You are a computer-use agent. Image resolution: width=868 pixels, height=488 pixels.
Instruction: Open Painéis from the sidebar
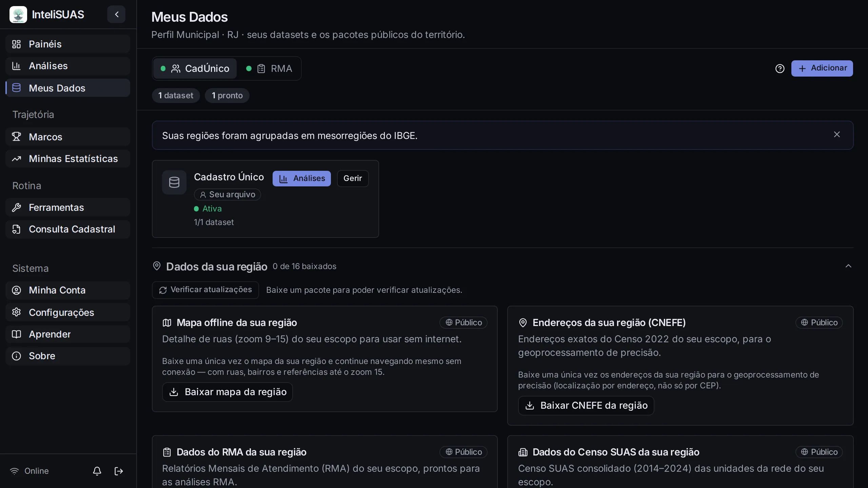68,44
